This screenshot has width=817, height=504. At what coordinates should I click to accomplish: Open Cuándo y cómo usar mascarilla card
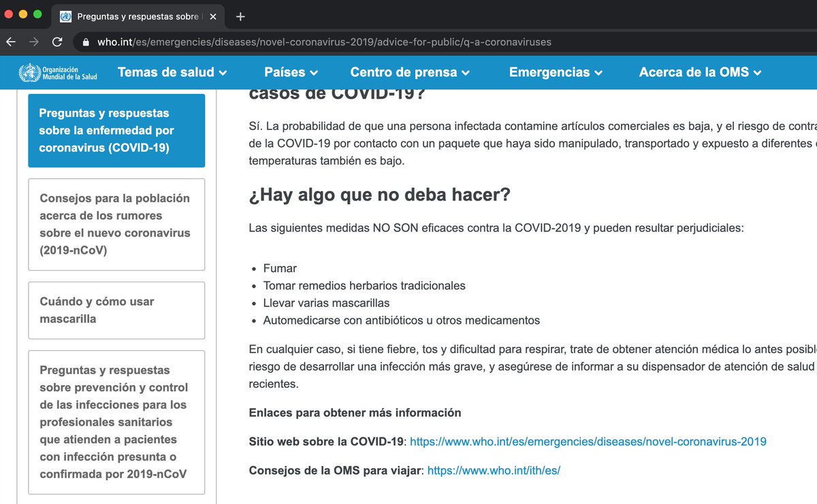tap(116, 310)
